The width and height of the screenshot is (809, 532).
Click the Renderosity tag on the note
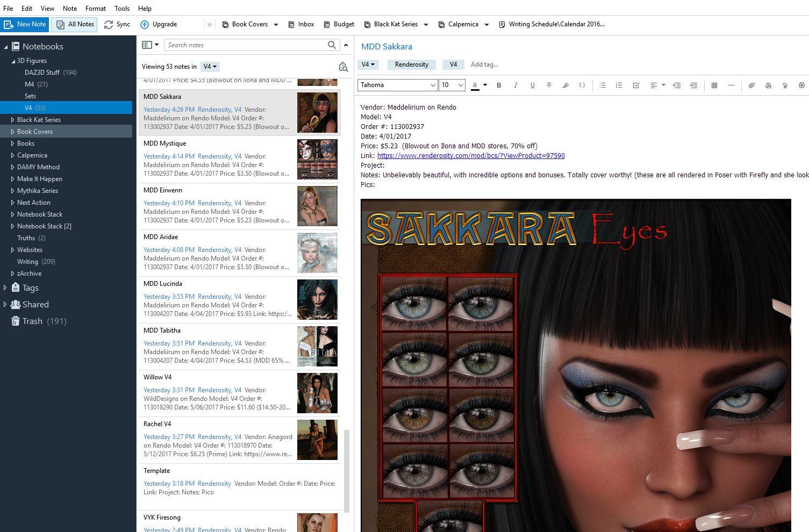(x=412, y=64)
